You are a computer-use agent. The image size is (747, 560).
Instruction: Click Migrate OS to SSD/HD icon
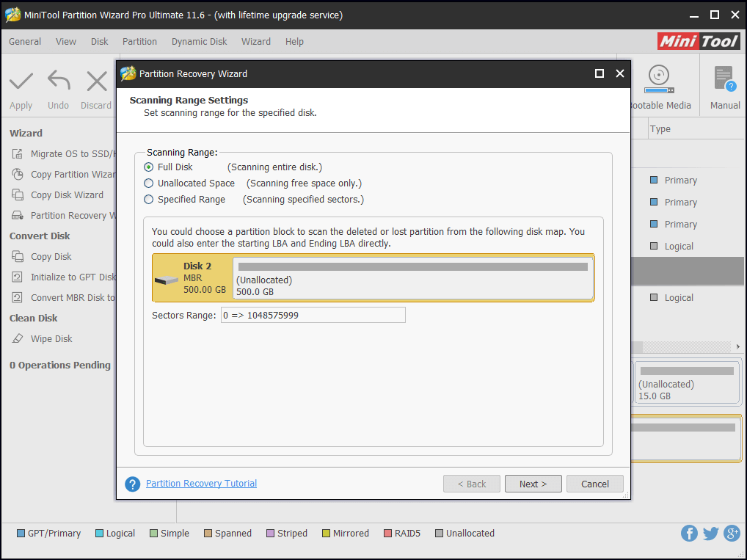[17, 153]
